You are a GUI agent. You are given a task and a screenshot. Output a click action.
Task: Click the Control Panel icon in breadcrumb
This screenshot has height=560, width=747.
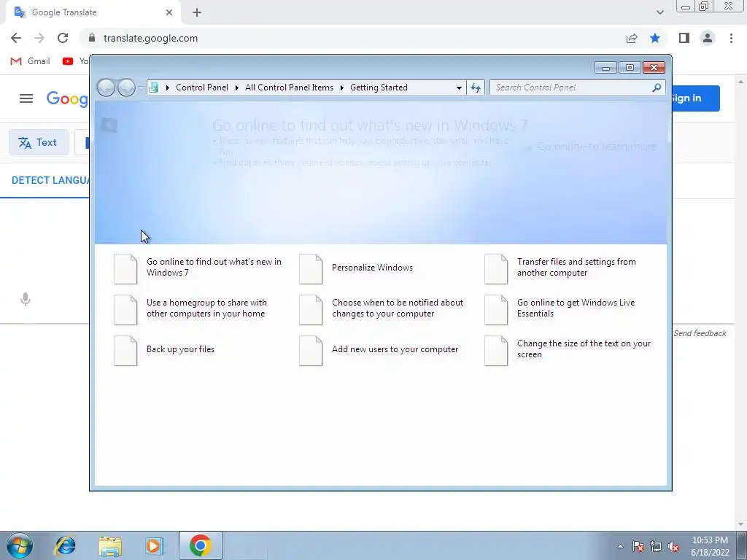153,87
